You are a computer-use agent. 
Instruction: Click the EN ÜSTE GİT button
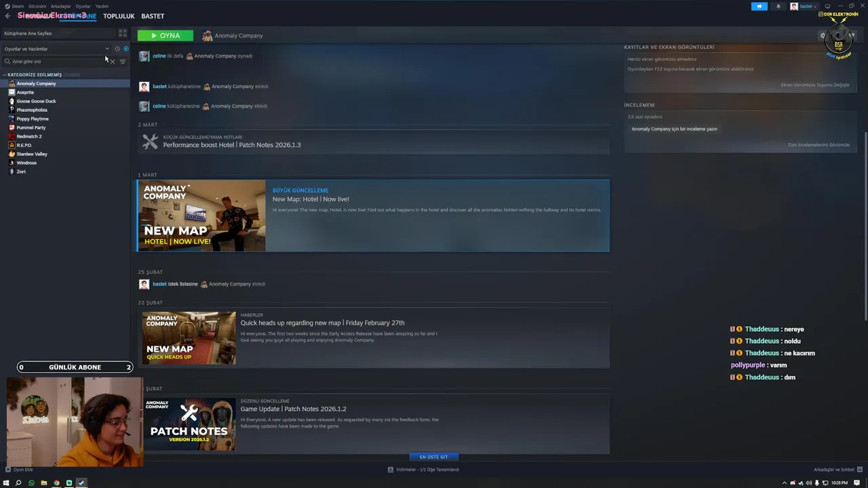(434, 457)
